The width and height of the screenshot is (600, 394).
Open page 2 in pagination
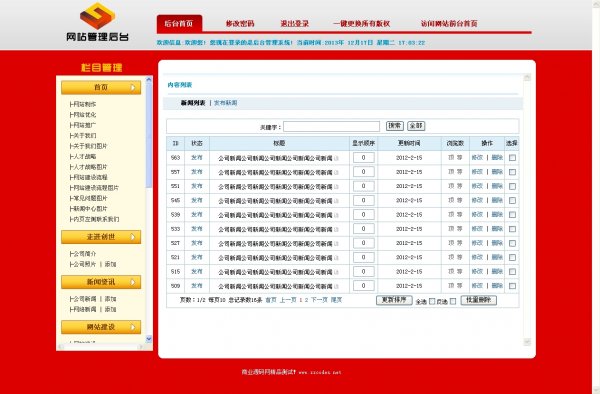306,300
